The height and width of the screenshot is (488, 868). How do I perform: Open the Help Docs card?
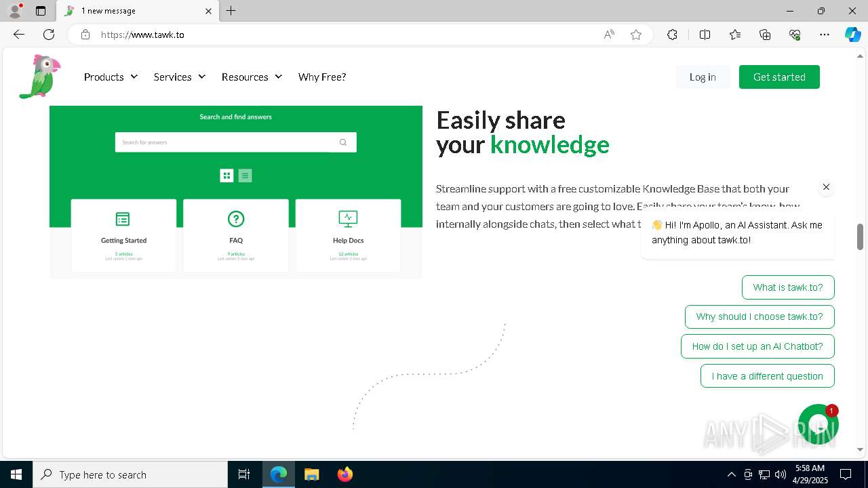pyautogui.click(x=348, y=235)
